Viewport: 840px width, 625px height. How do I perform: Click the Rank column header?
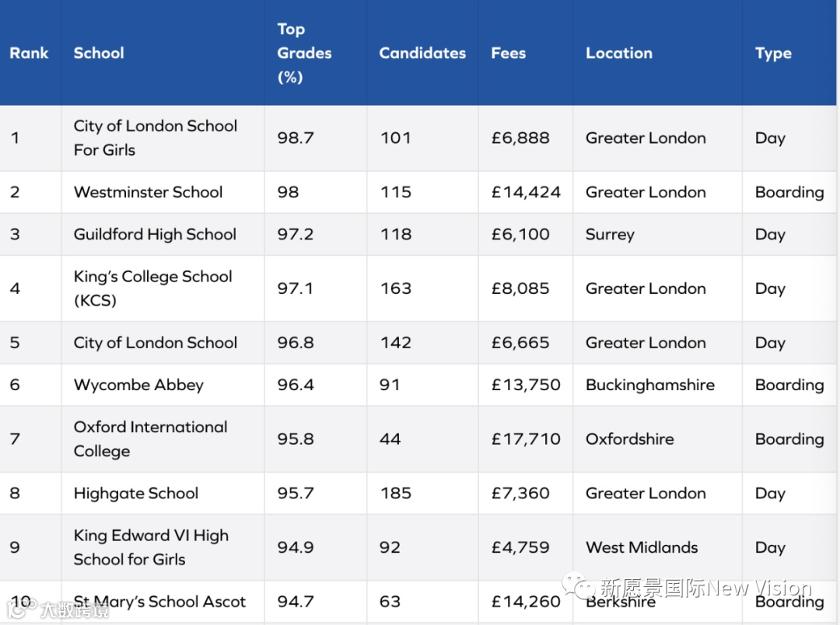30,53
